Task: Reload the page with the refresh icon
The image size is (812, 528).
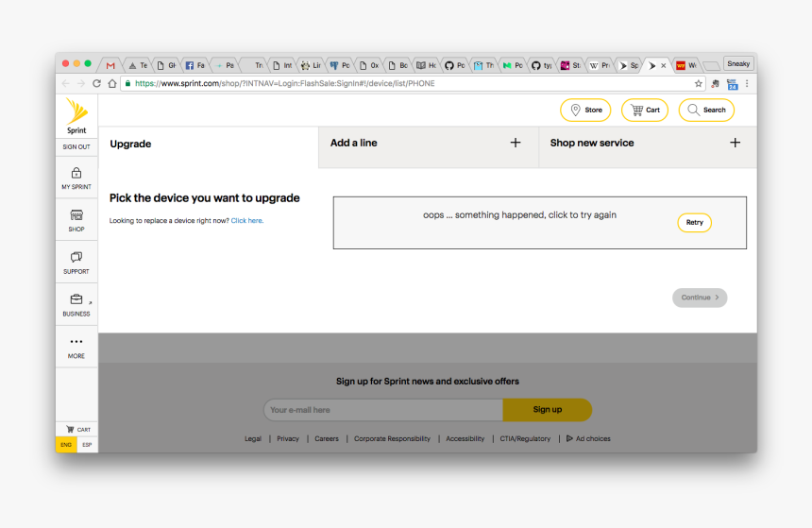Action: (x=96, y=83)
